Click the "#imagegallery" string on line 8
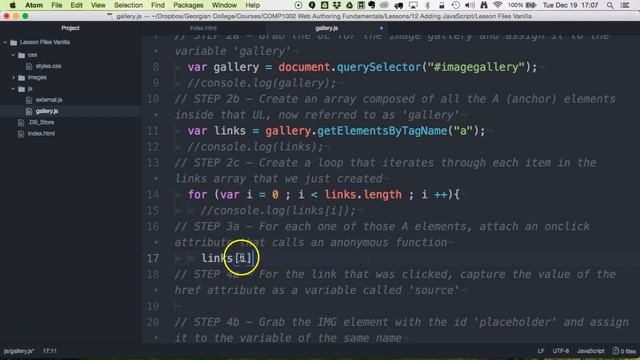The height and width of the screenshot is (360, 640). tap(476, 67)
